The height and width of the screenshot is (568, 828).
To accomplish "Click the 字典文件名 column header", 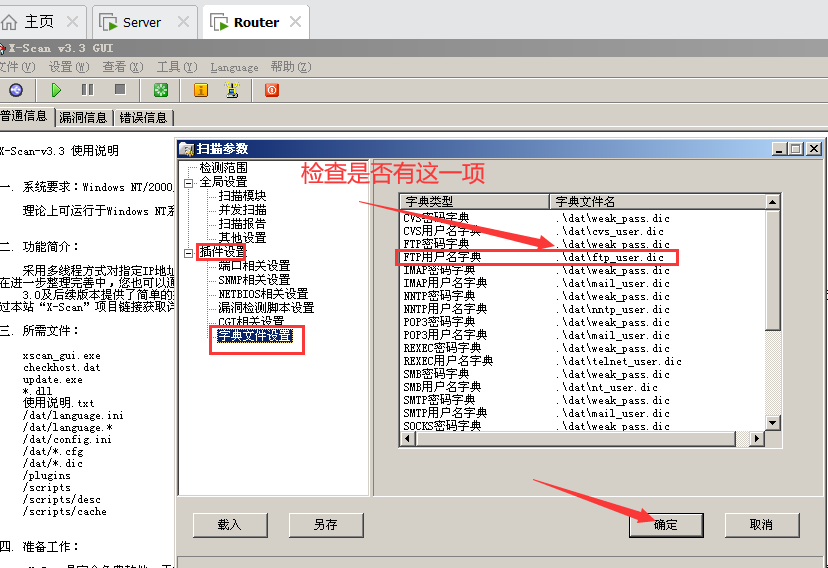I will [657, 202].
